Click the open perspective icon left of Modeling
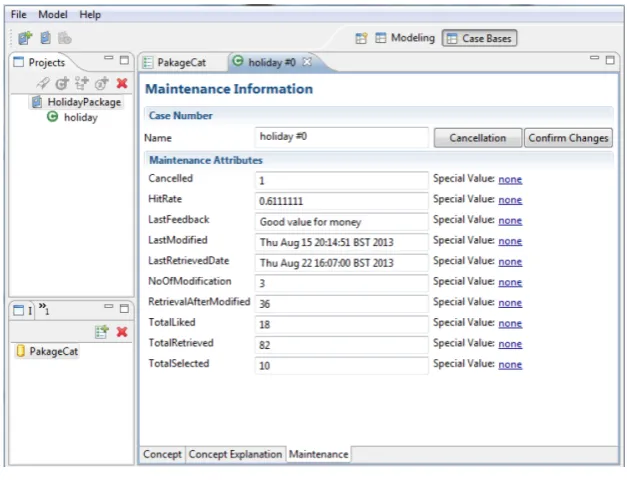Screen dimensions: 627x480 tap(361, 38)
